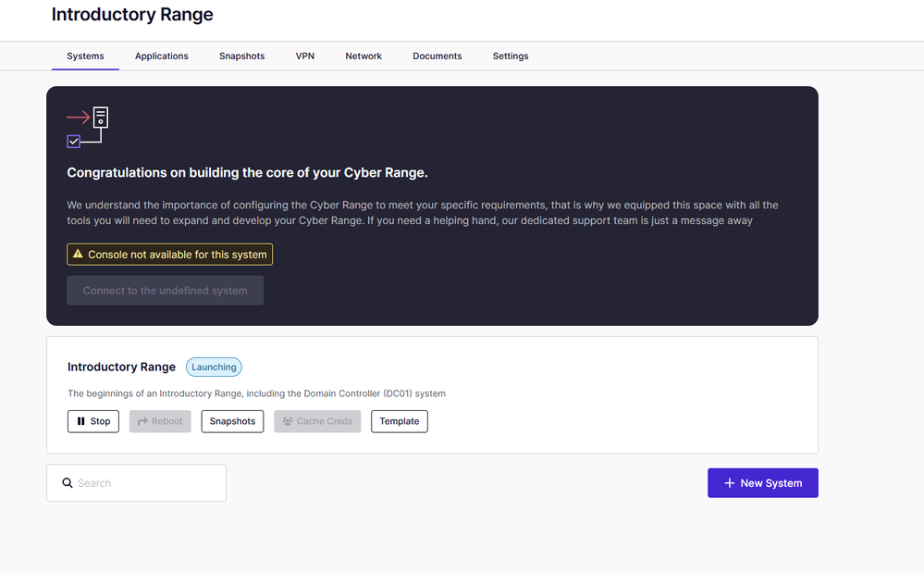Click the Reboot arrow icon

click(142, 421)
